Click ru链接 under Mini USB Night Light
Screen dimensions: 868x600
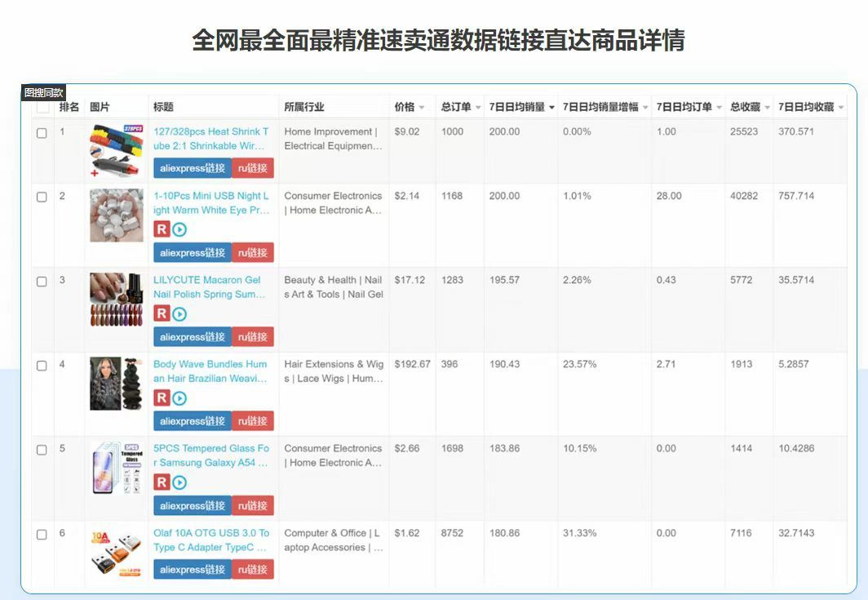coord(252,252)
